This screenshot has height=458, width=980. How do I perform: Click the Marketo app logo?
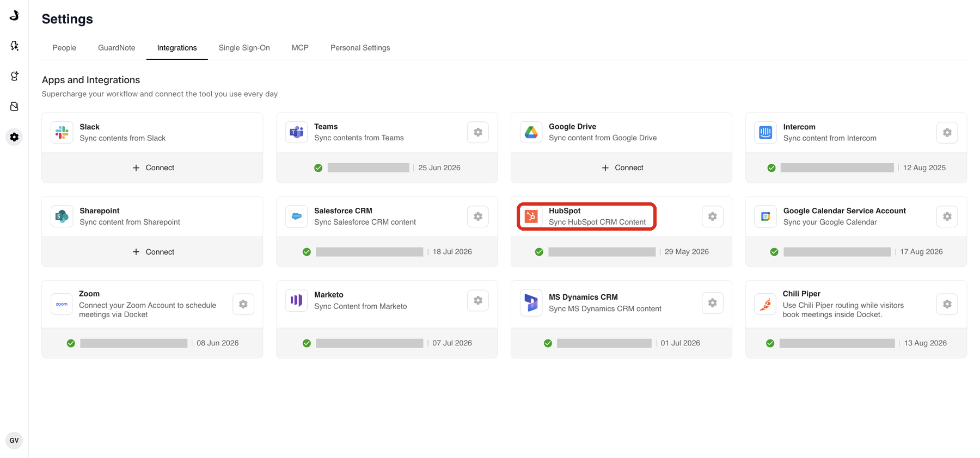point(297,300)
